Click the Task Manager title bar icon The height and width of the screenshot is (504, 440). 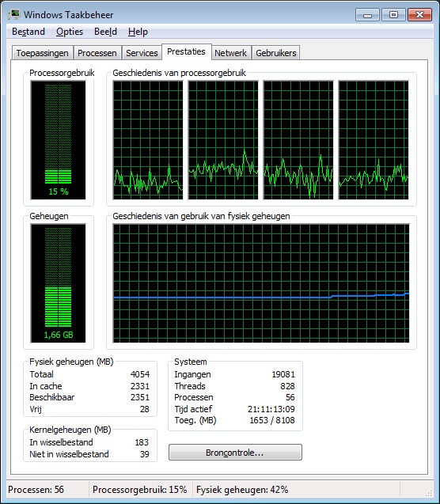[x=13, y=15]
